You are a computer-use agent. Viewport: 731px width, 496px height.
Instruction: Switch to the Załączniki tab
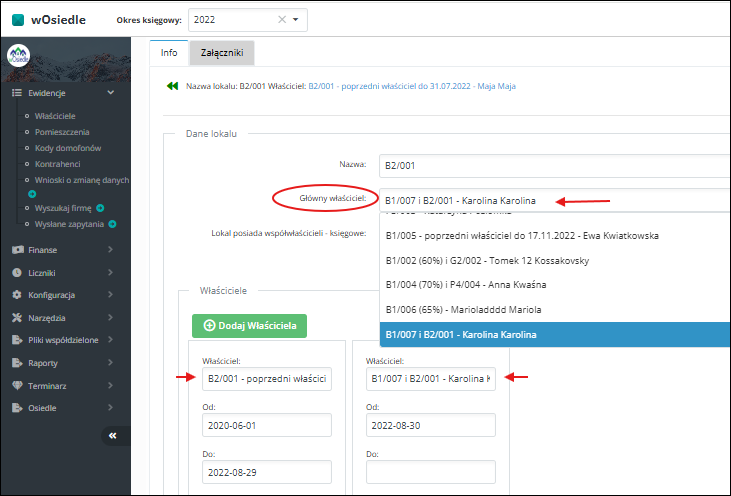pyautogui.click(x=221, y=52)
